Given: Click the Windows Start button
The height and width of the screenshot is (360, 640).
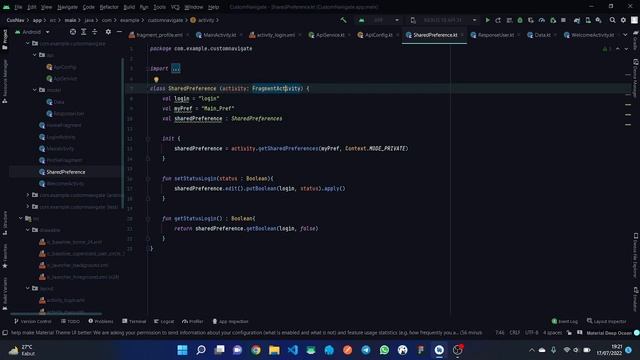Looking at the screenshot, I should (x=182, y=350).
